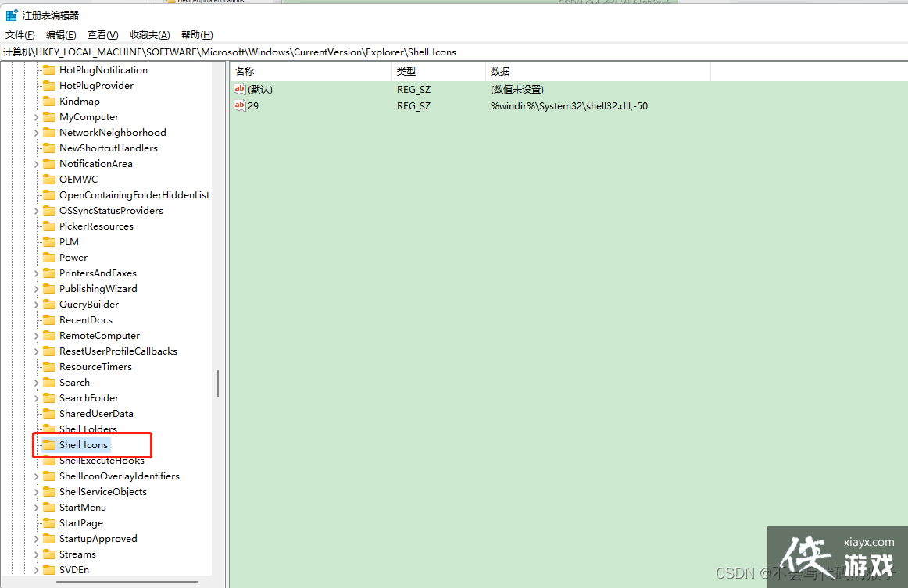908x588 pixels.
Task: Click the Power key folder icon
Action: click(49, 258)
